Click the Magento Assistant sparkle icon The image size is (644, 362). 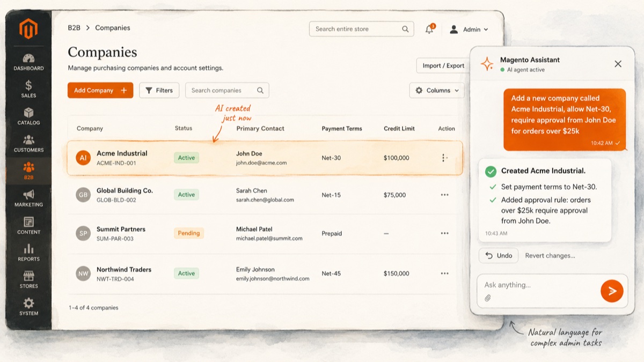[x=487, y=64]
